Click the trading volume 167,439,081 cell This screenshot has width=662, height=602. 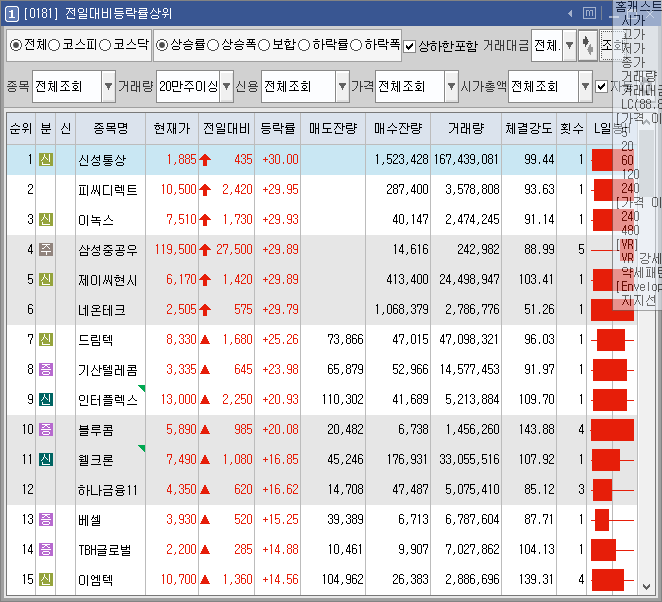(466, 160)
